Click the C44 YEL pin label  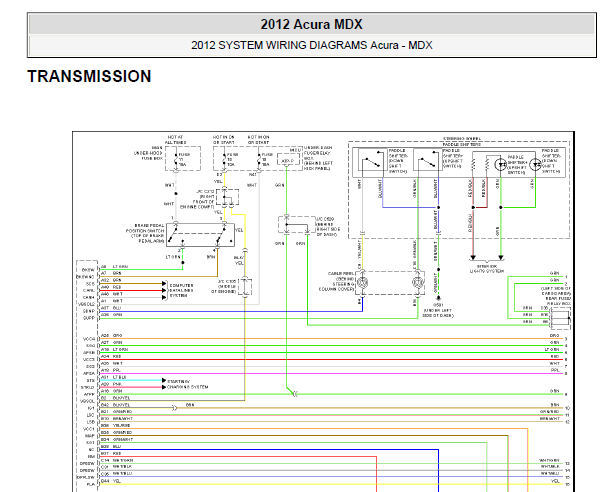point(111,481)
